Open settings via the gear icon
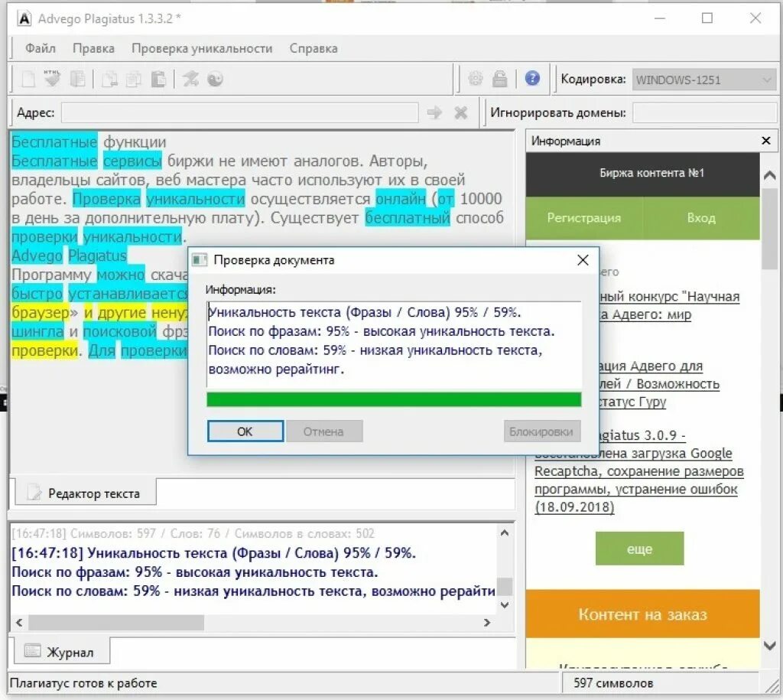This screenshot has width=783, height=700. (476, 79)
